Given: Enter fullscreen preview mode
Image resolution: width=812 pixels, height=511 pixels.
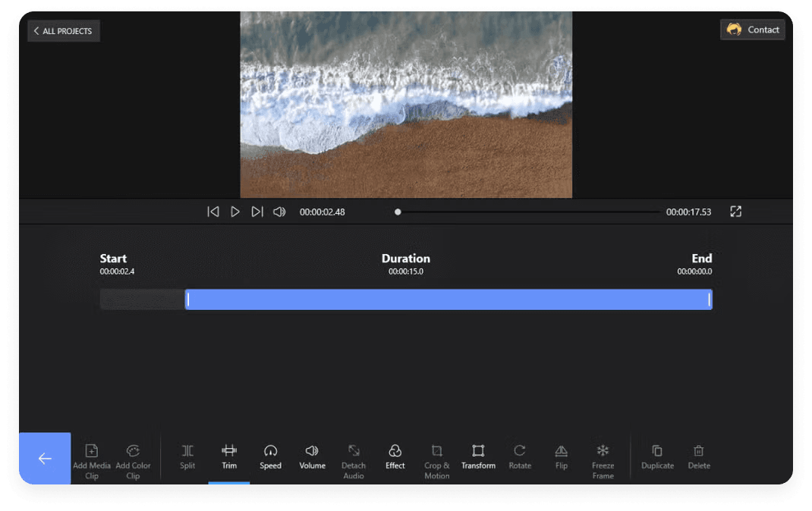Looking at the screenshot, I should point(735,212).
